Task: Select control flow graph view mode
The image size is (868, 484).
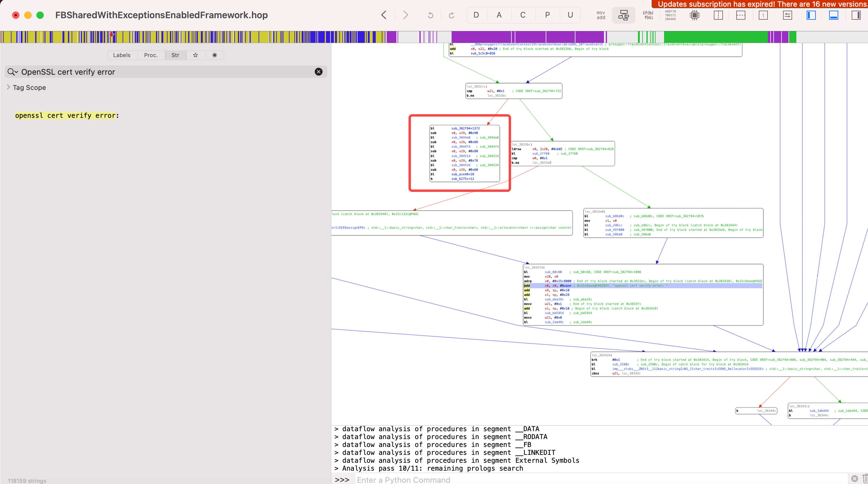Action: pos(623,15)
